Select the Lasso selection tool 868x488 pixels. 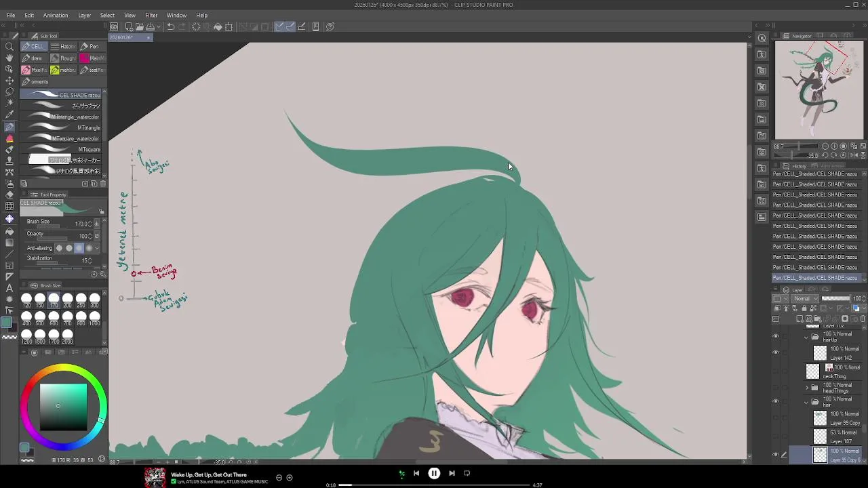(9, 92)
